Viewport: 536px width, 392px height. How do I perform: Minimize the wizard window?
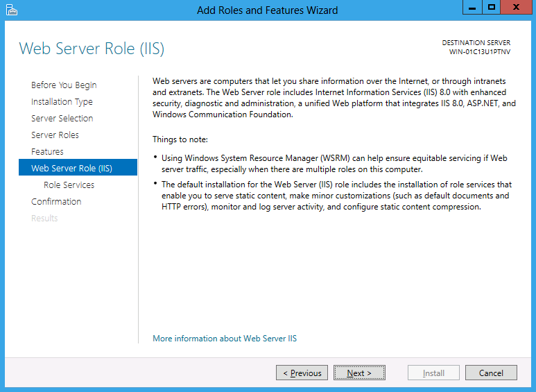click(x=472, y=7)
